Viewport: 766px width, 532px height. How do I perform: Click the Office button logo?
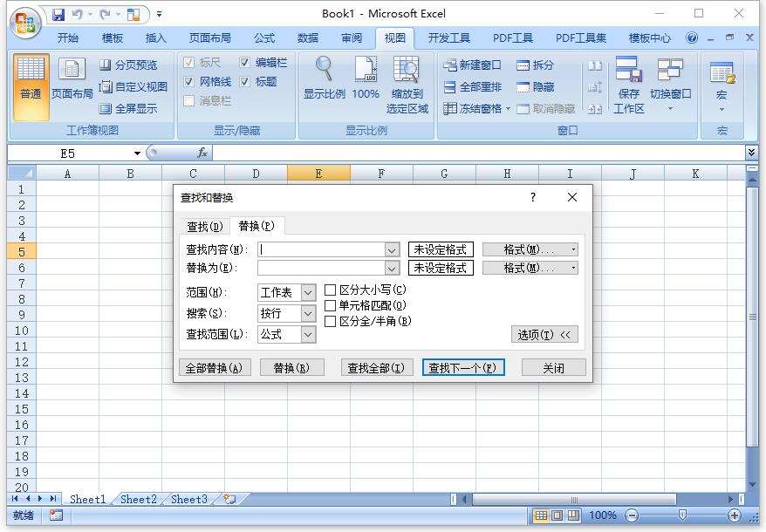[x=24, y=22]
